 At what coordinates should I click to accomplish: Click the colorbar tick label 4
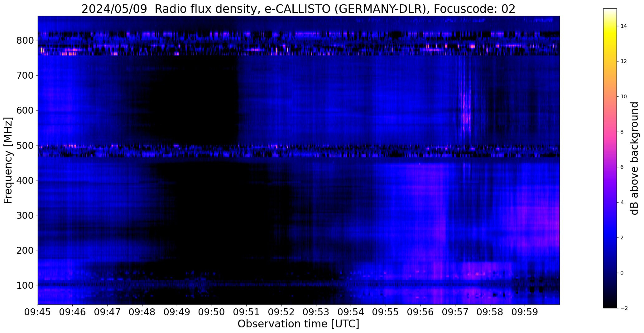[x=622, y=203]
